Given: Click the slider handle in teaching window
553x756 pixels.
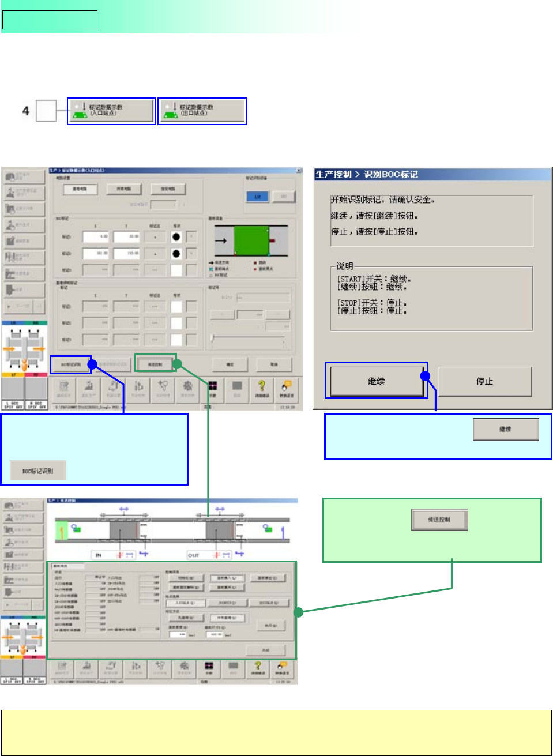Looking at the screenshot, I should 212,338.
